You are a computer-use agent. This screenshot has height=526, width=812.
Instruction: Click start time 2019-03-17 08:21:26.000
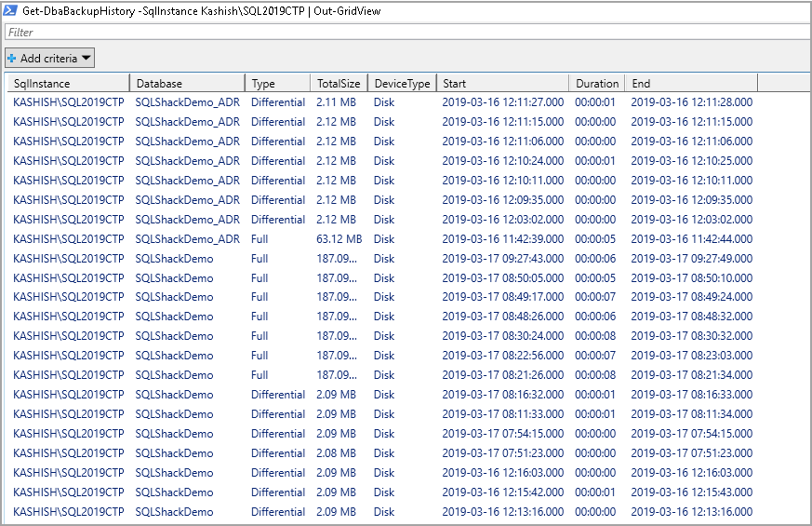503,374
